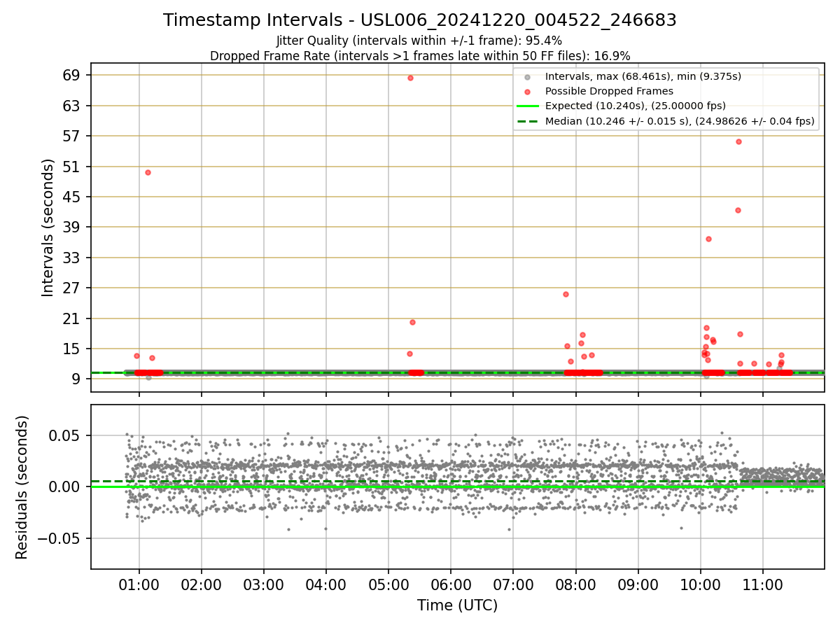Screen dimensions: 840x630
Task: Click the 01:00 x-axis tick label
Action: pyautogui.click(x=139, y=584)
